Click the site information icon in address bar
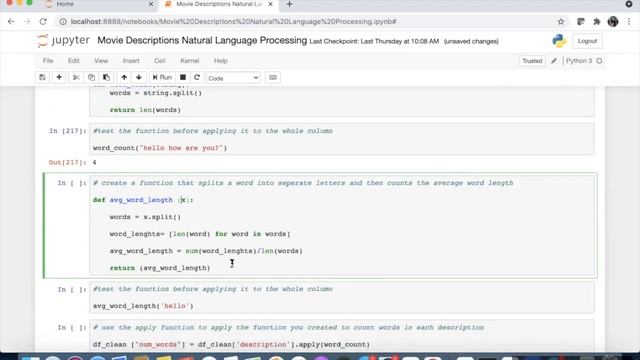This screenshot has width=640, height=360. point(63,22)
